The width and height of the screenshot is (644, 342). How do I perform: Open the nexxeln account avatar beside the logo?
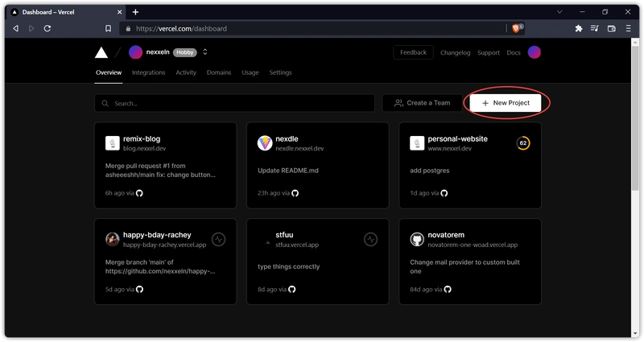135,52
